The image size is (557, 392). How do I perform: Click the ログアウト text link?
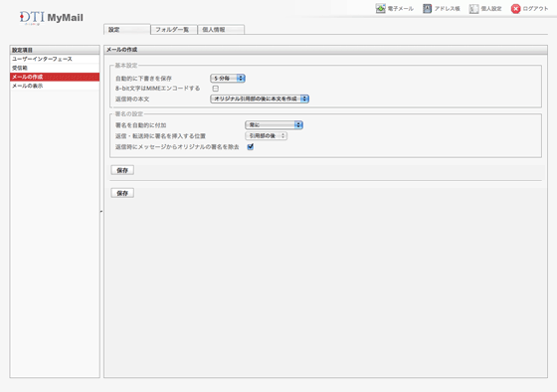coord(536,9)
